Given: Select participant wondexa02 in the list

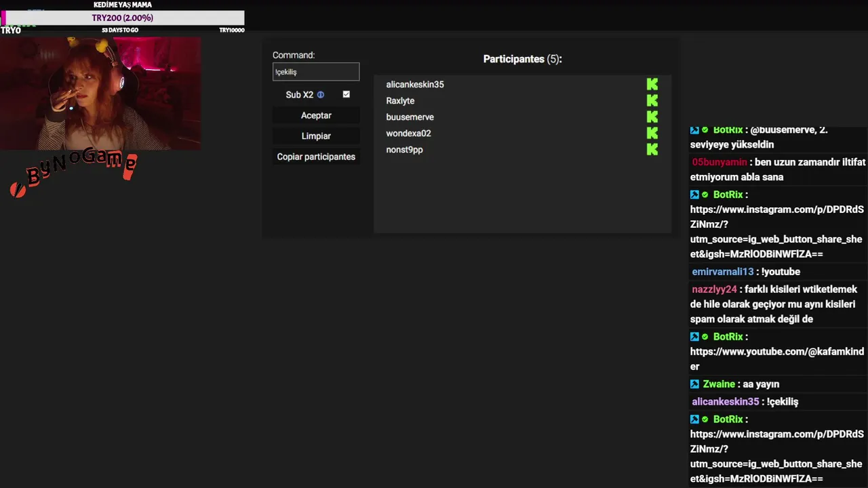Looking at the screenshot, I should click(x=408, y=134).
